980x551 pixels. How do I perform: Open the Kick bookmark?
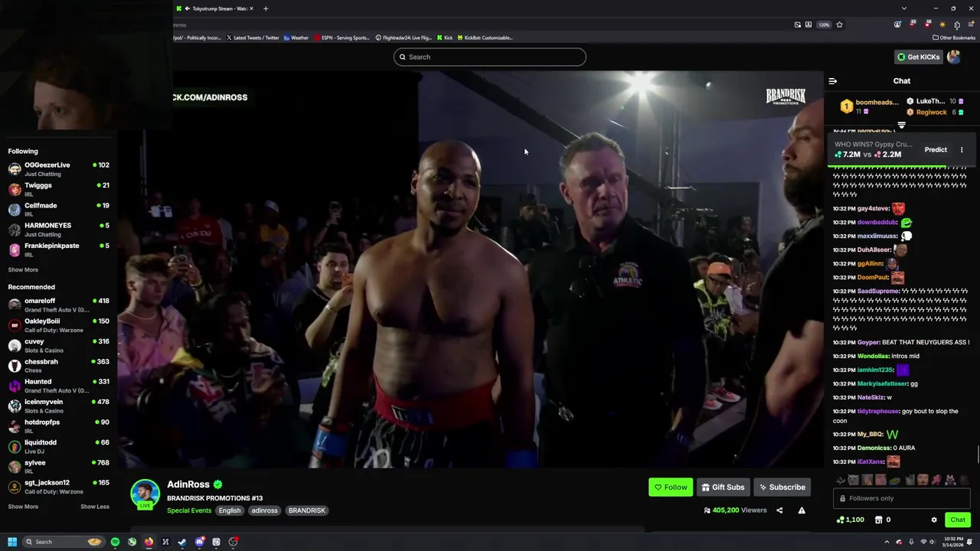446,37
